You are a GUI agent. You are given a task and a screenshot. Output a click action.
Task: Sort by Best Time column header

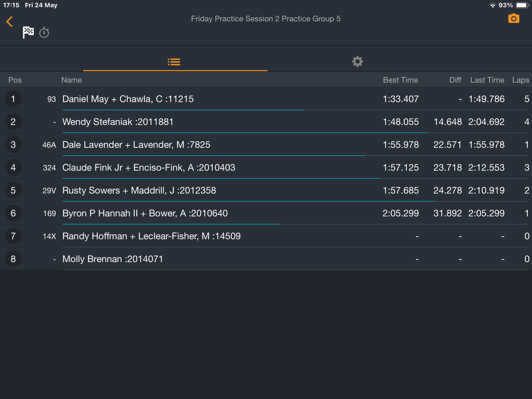point(401,80)
